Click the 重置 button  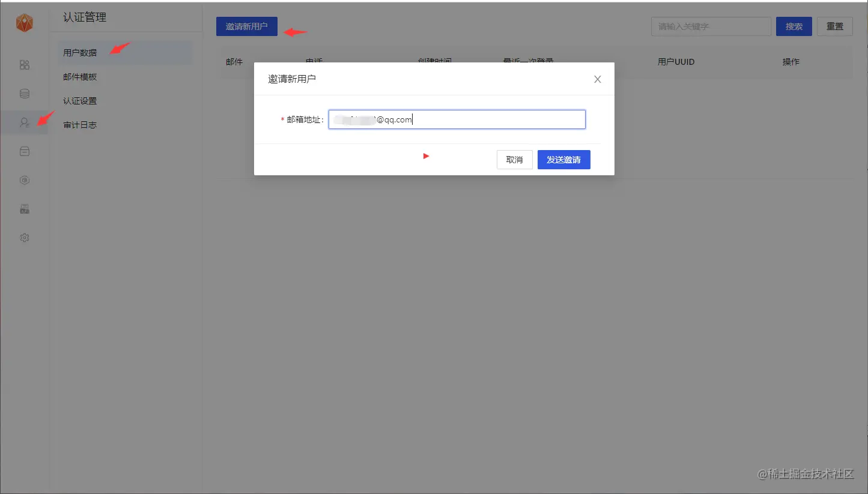coord(835,26)
